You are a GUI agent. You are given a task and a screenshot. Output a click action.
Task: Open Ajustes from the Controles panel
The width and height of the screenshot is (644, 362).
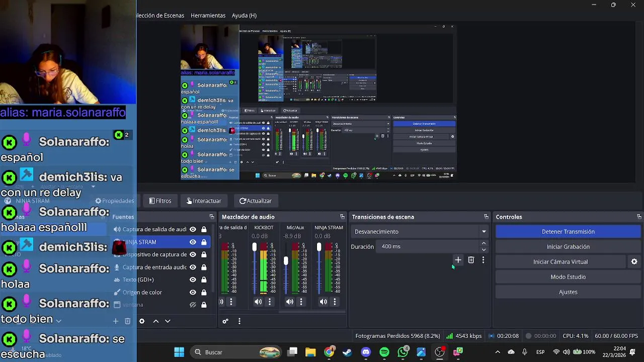[568, 292]
